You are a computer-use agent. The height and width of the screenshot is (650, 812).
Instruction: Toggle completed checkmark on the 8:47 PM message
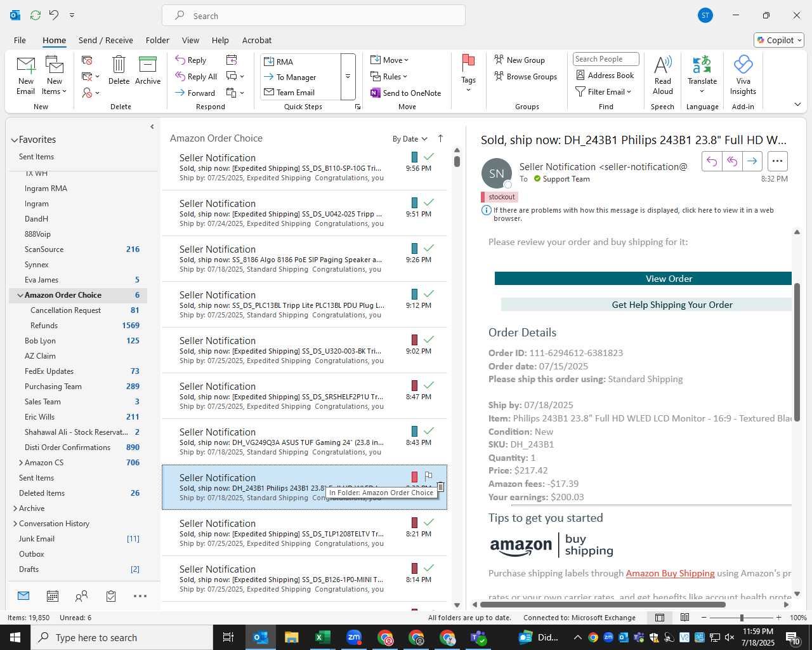pyautogui.click(x=429, y=385)
